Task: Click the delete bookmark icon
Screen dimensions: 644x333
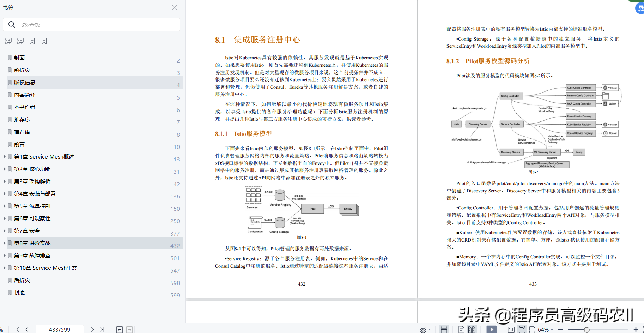Action: point(44,41)
